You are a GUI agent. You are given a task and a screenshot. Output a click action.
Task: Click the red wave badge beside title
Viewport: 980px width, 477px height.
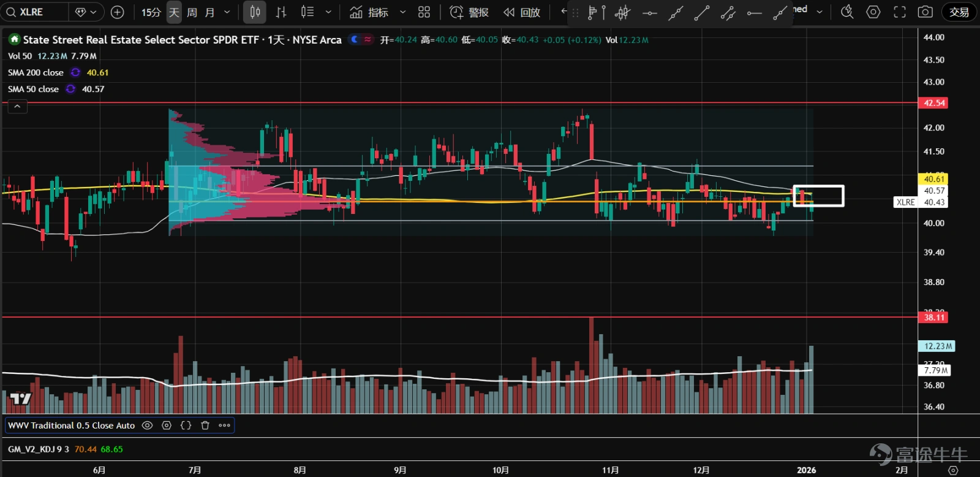point(367,39)
